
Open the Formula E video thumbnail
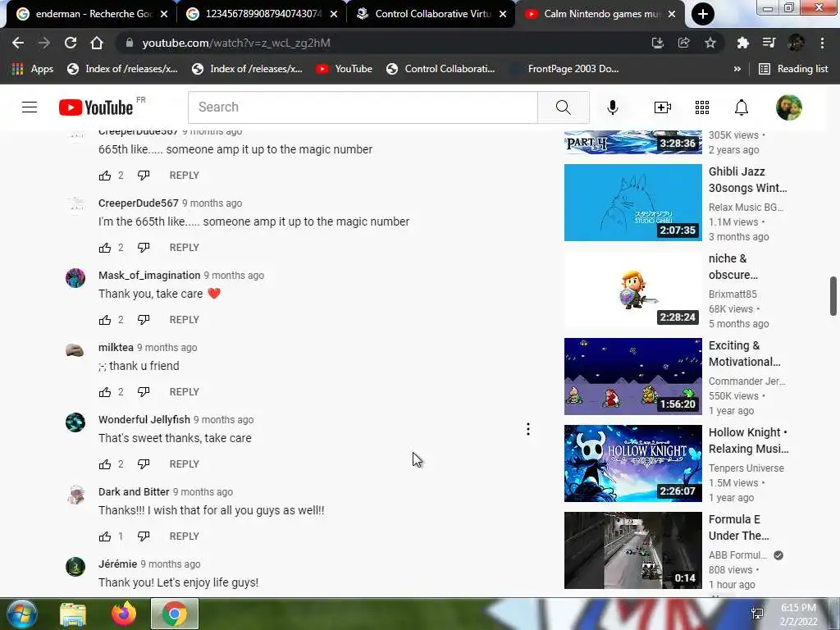click(x=632, y=550)
